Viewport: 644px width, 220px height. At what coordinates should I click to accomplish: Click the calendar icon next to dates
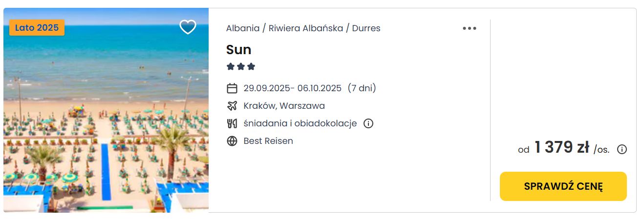232,88
